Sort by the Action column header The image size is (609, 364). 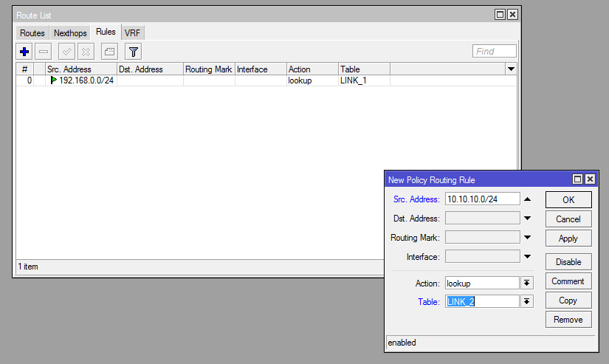[x=312, y=69]
